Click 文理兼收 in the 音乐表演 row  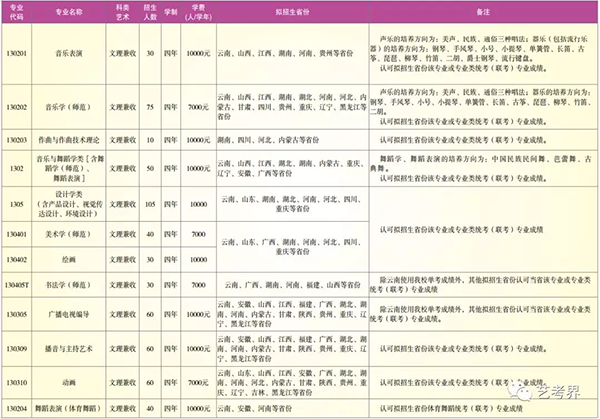[122, 54]
